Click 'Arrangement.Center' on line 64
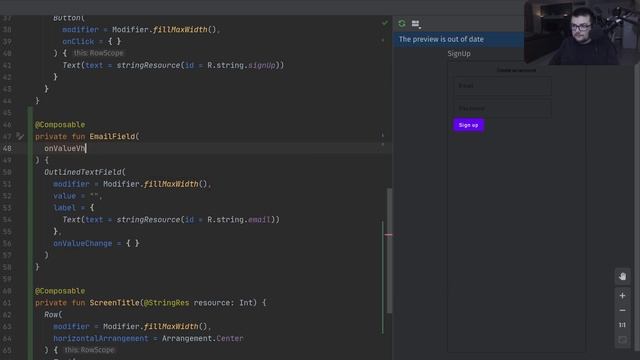Viewport: 640px width, 360px height. (202, 338)
